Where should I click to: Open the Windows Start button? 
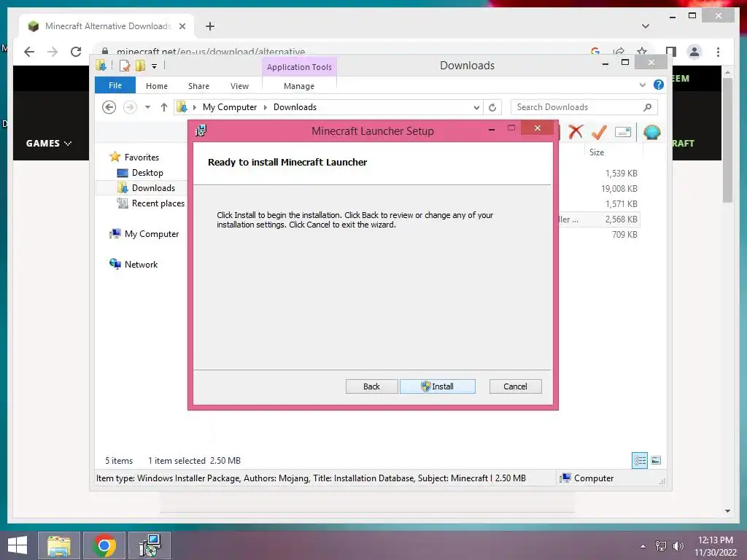[18, 545]
